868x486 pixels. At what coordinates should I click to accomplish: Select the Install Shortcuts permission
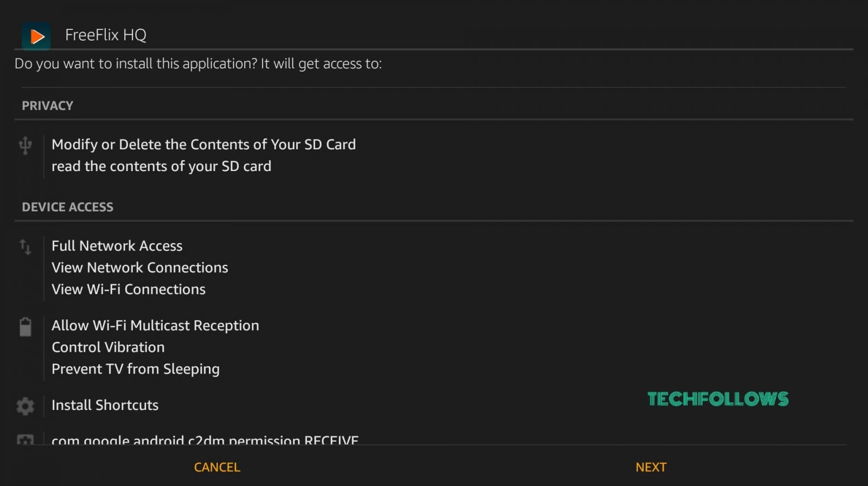(105, 405)
